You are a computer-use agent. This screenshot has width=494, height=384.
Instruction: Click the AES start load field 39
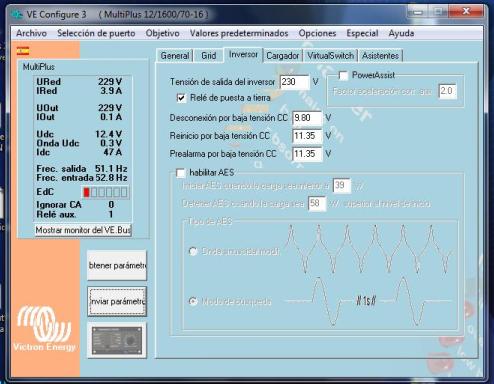pyautogui.click(x=342, y=185)
